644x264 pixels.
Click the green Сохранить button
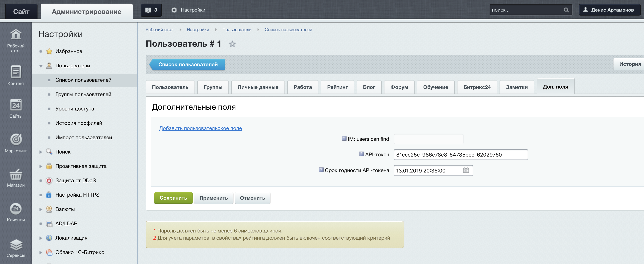coord(173,198)
